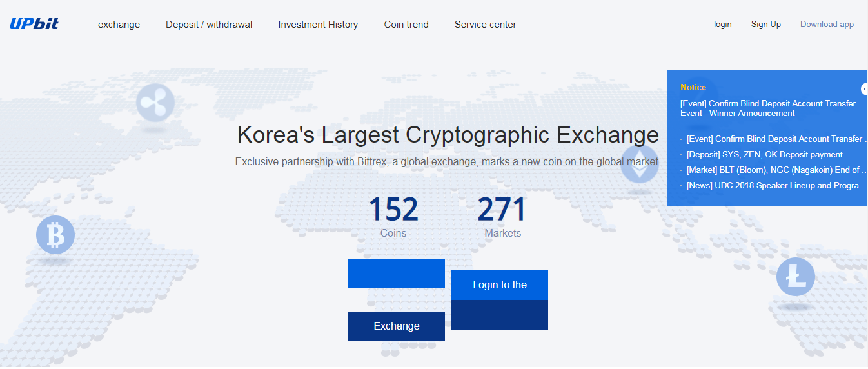Open the Coin trend page

coord(406,25)
